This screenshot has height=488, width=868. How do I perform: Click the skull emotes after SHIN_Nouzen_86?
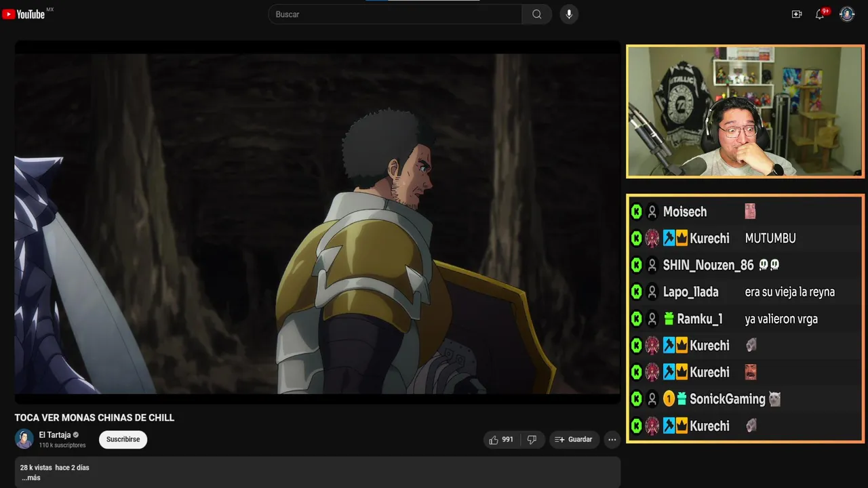pos(768,265)
